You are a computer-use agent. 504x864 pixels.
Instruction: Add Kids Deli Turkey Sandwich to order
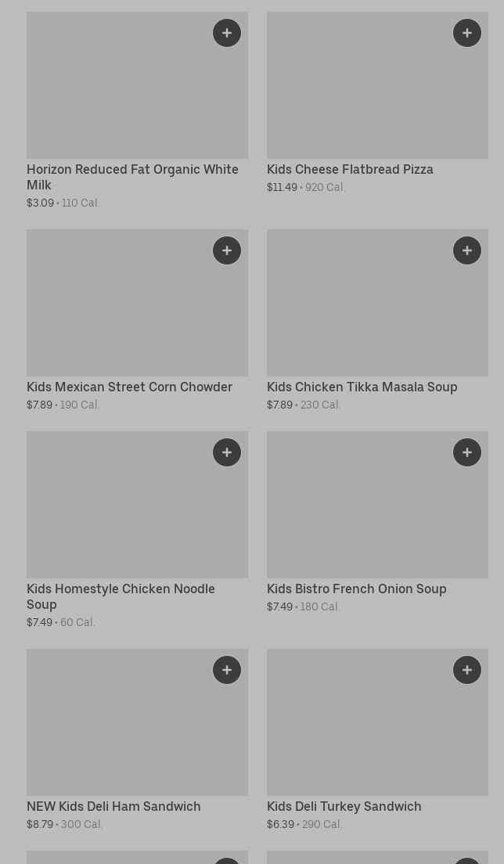(x=467, y=670)
